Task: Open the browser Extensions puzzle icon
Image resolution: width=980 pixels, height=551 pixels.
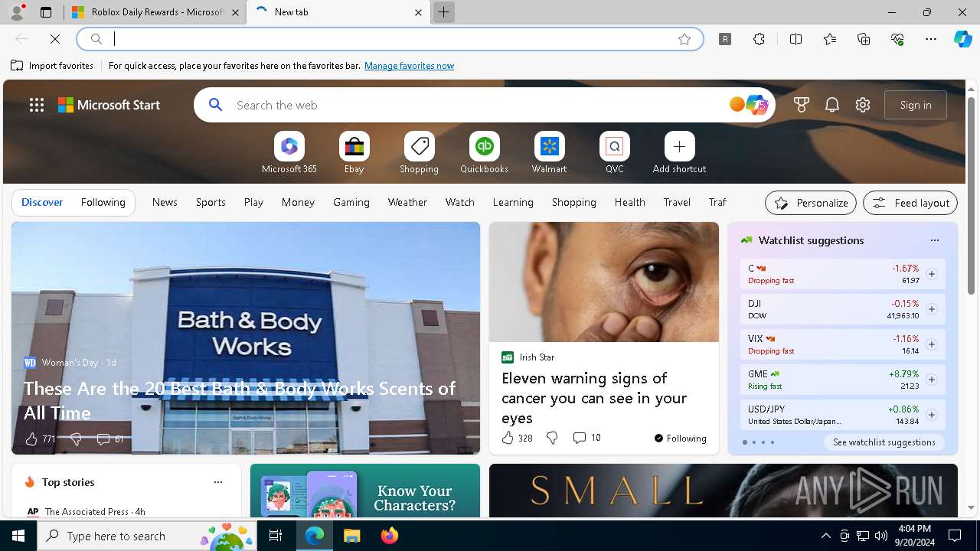Action: [x=759, y=39]
